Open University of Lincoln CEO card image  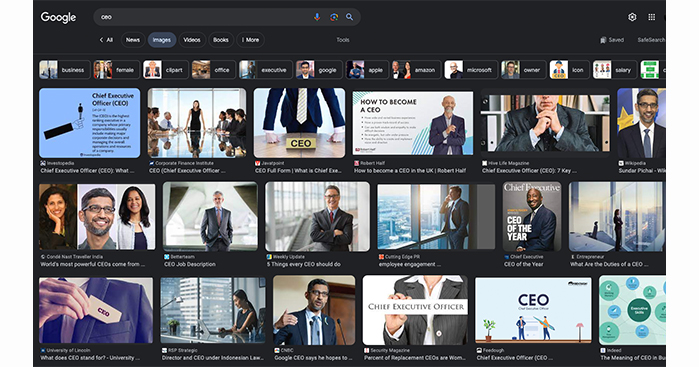[x=96, y=310]
